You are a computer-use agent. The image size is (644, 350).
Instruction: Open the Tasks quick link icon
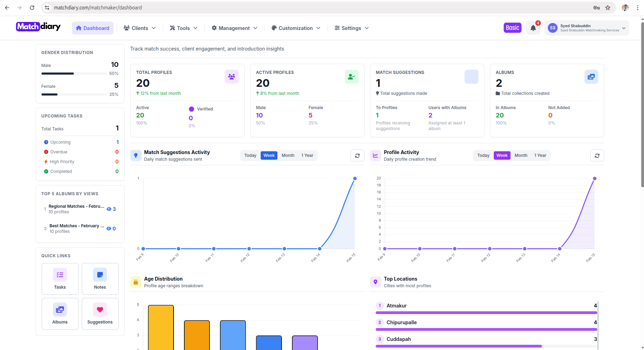(60, 275)
